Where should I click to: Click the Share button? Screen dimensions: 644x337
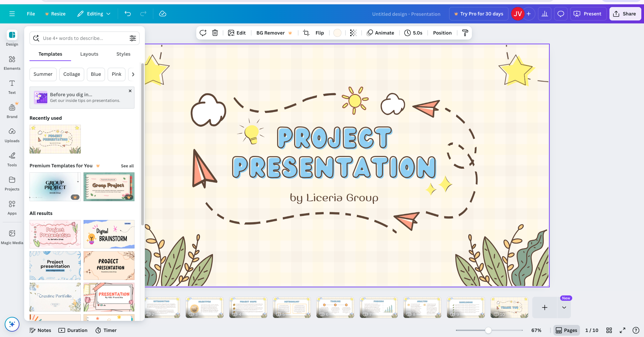625,14
